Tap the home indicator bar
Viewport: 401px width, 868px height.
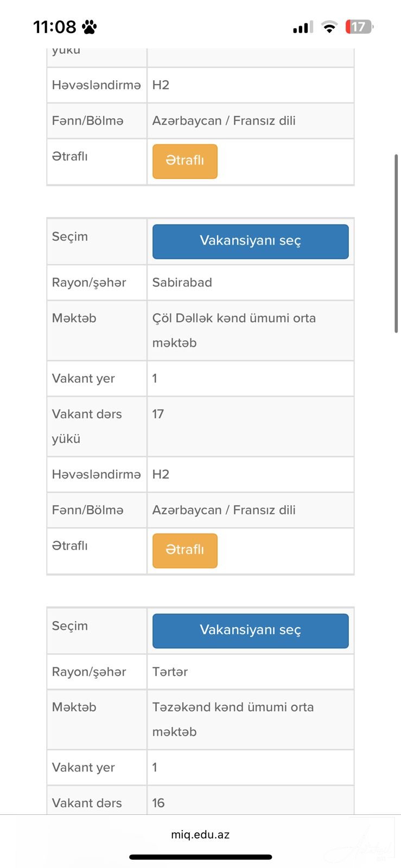pos(200,857)
